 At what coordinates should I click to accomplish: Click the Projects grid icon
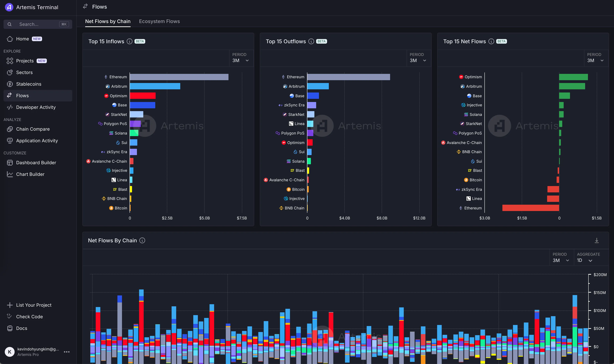tap(10, 61)
